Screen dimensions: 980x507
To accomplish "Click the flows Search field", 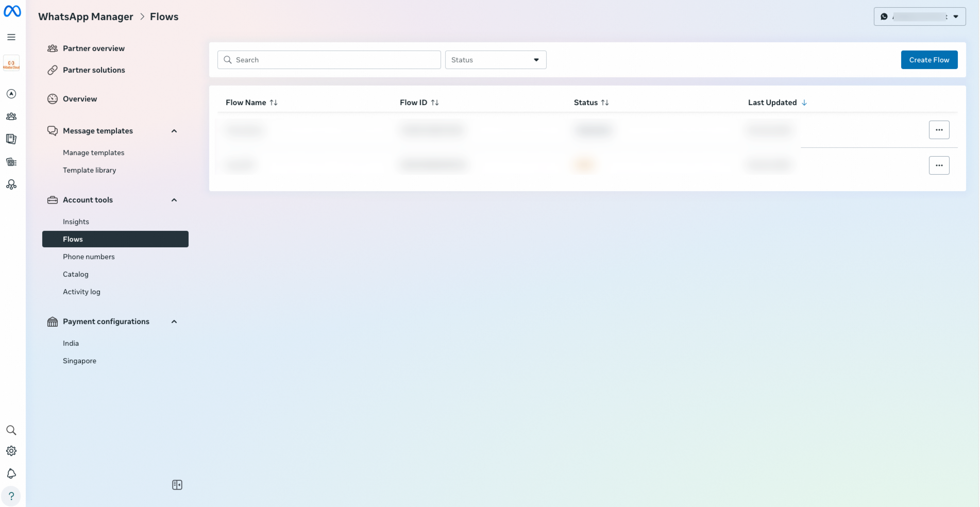I will point(329,60).
